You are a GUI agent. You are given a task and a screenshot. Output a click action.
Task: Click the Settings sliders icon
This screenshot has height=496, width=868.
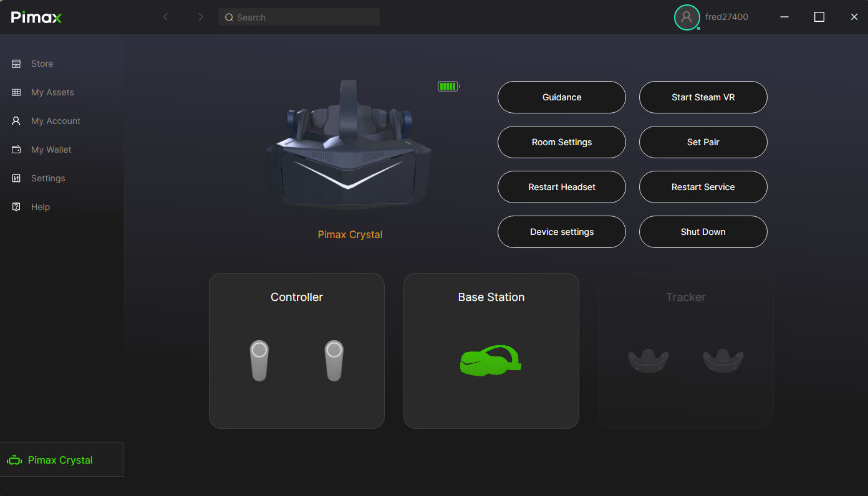(x=16, y=178)
